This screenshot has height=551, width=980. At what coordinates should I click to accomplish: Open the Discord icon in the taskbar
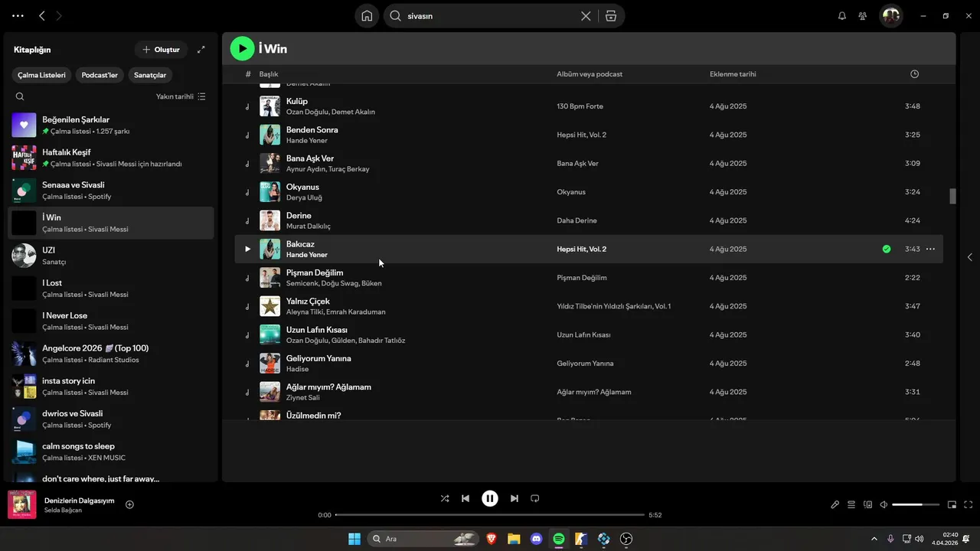pyautogui.click(x=536, y=539)
